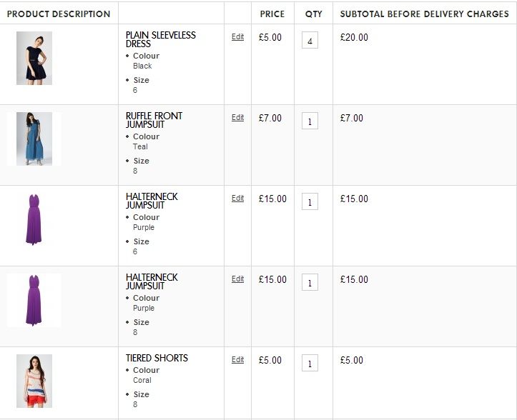Click the Ruffle Front Jumpsuit product name
The height and width of the screenshot is (420, 517).
(x=154, y=120)
